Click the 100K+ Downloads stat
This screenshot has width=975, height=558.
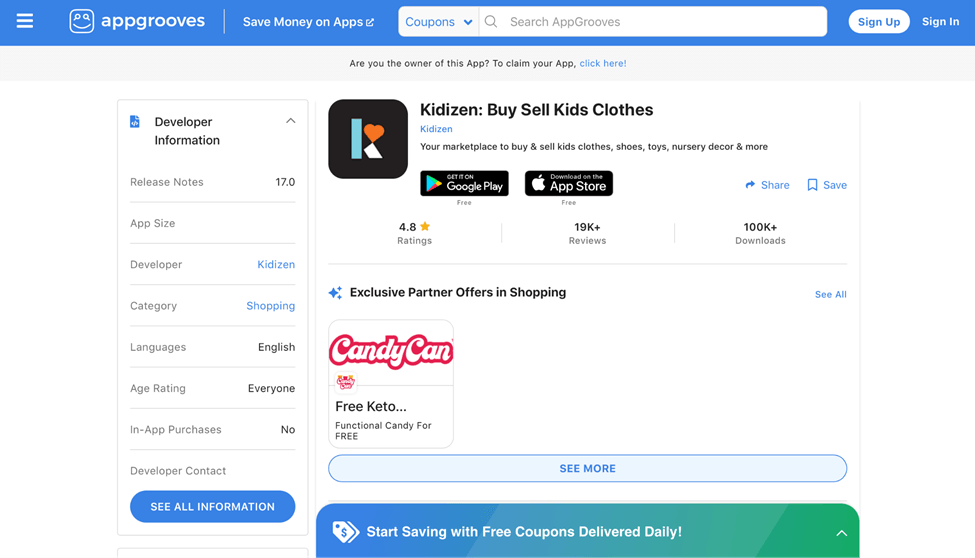click(760, 233)
